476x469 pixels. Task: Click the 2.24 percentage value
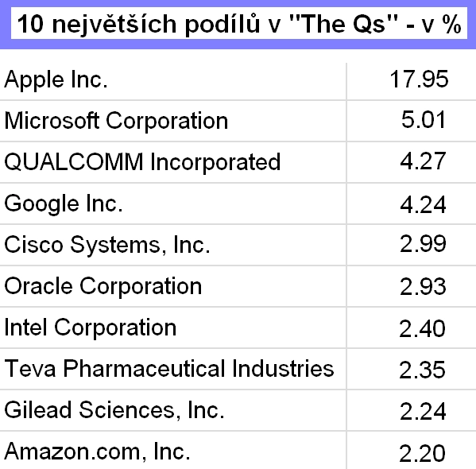tap(423, 412)
